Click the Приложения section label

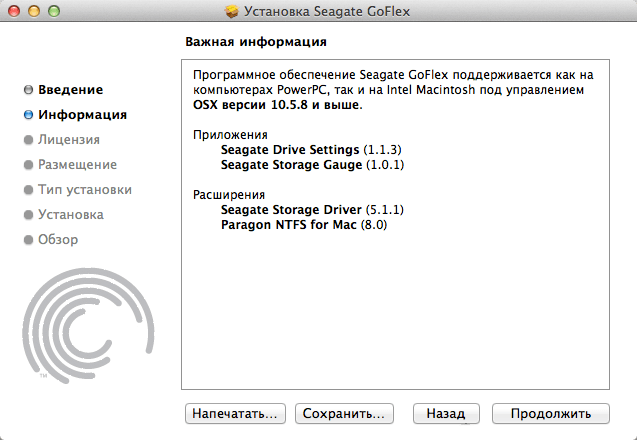[230, 135]
